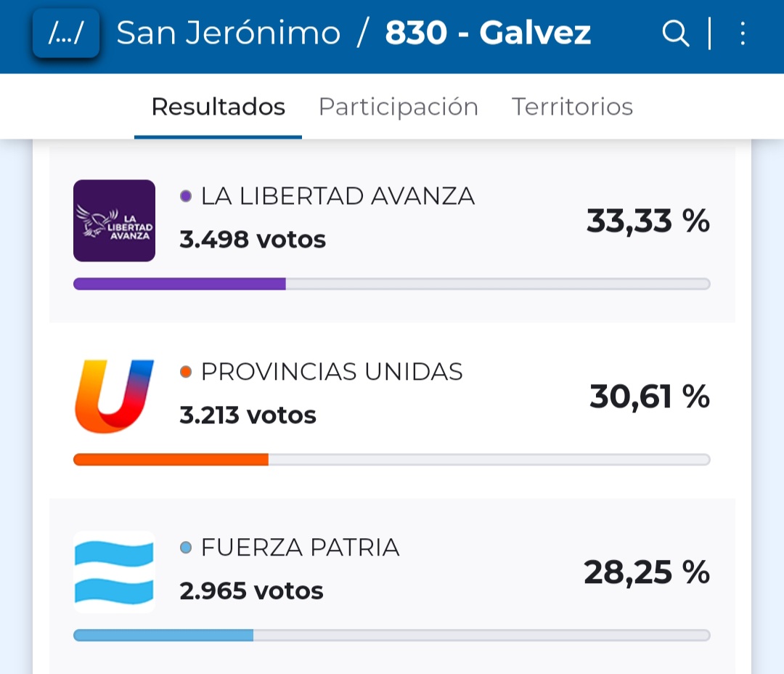Click the Provincias Unidas orange progress bar
The width and height of the screenshot is (784, 674).
(x=171, y=460)
